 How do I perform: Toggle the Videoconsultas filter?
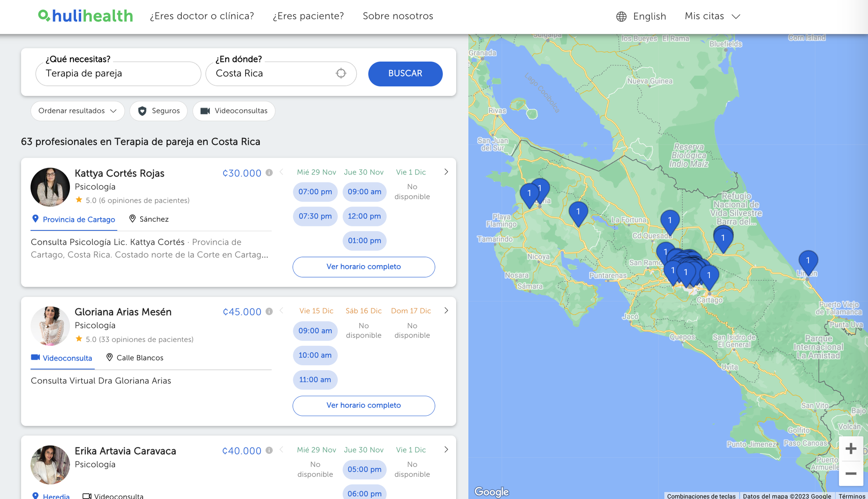coord(234,111)
